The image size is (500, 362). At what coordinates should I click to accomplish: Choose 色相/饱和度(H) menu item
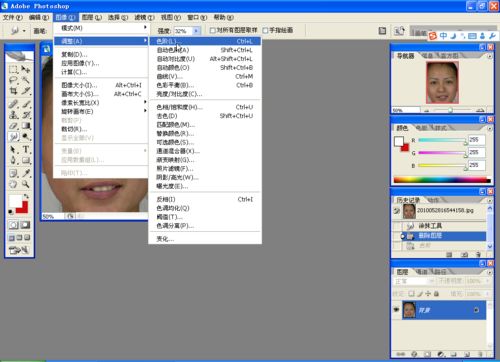[x=205, y=107]
